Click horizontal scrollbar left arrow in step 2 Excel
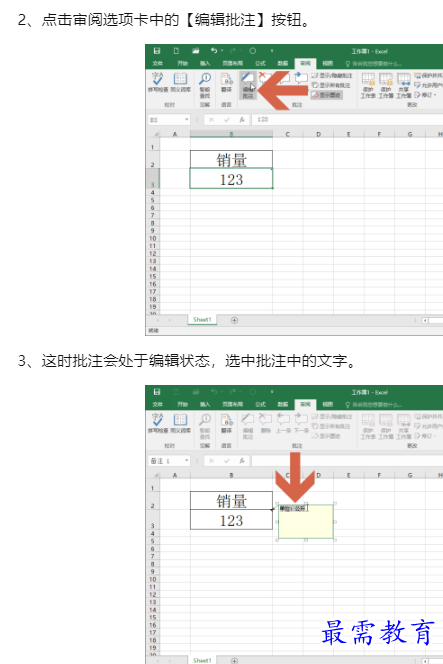 [x=425, y=320]
